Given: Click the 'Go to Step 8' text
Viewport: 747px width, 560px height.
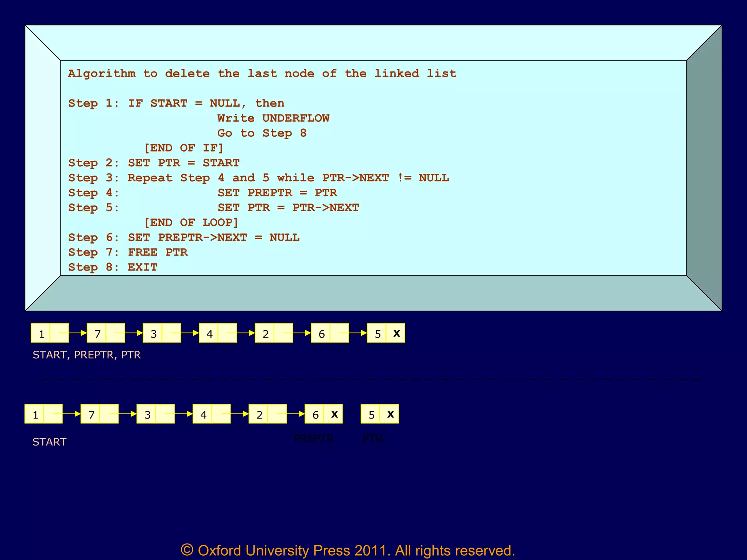Looking at the screenshot, I should (262, 133).
